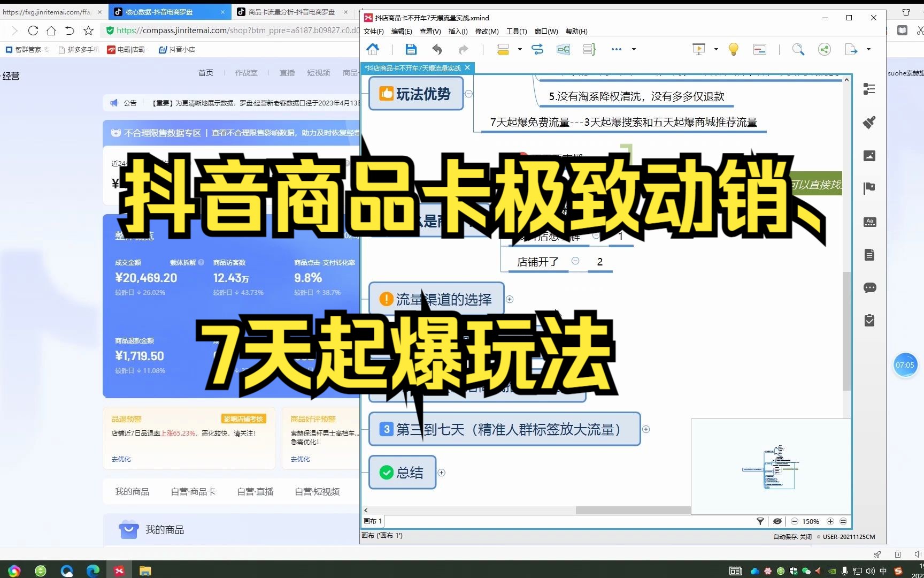
Task: Expand the 流量渠道的选择 topic
Action: pyautogui.click(x=510, y=299)
